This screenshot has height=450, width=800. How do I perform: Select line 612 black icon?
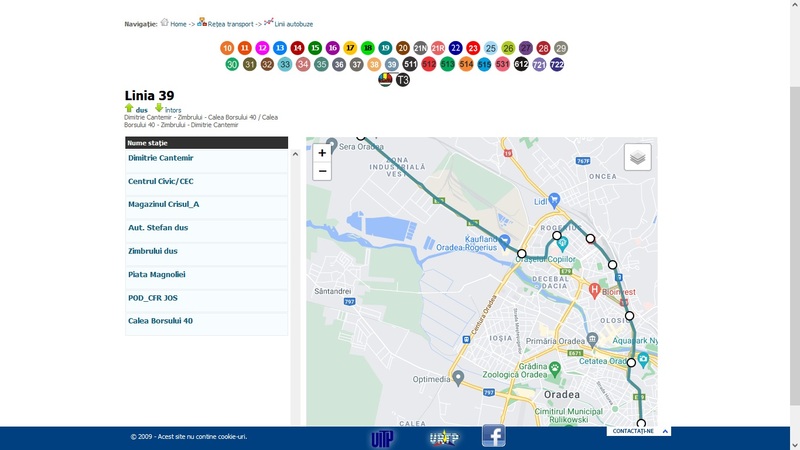click(x=521, y=64)
